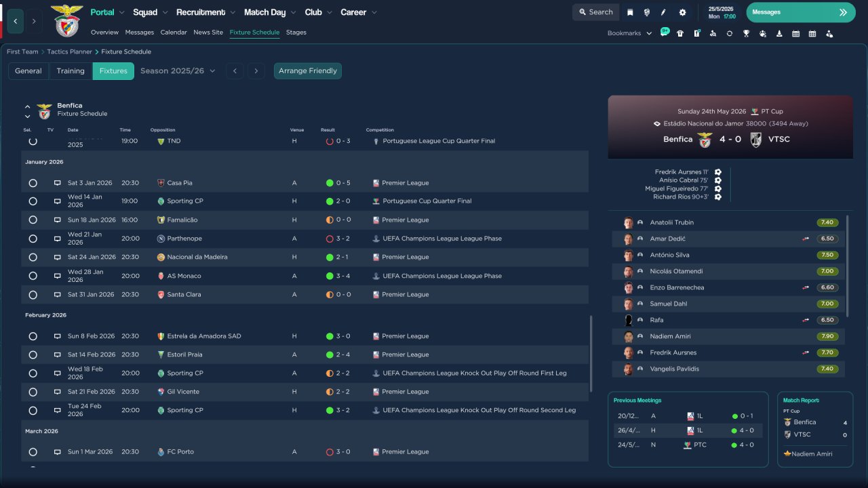
Task: Select the Estrela da Amadora fixture radio
Action: pos(33,336)
